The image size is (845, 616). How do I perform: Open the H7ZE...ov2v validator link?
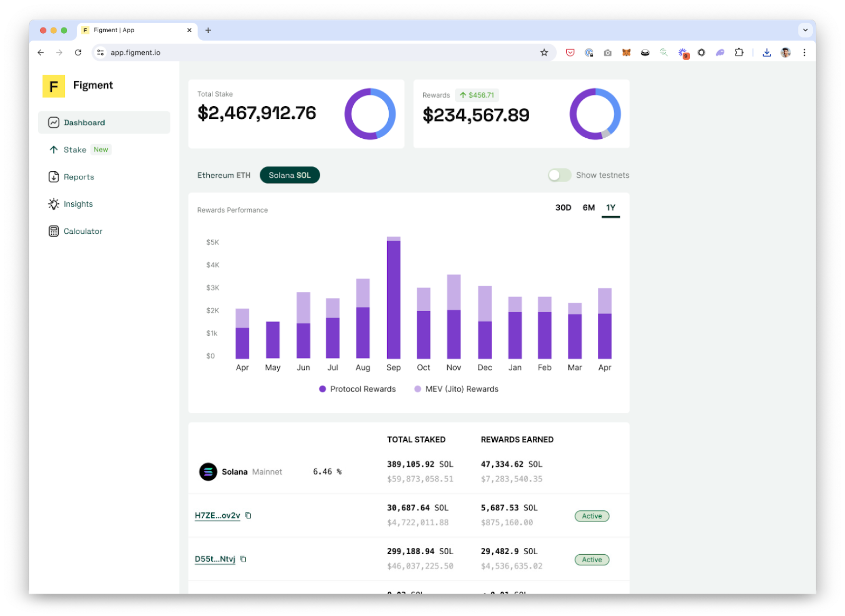tap(217, 515)
